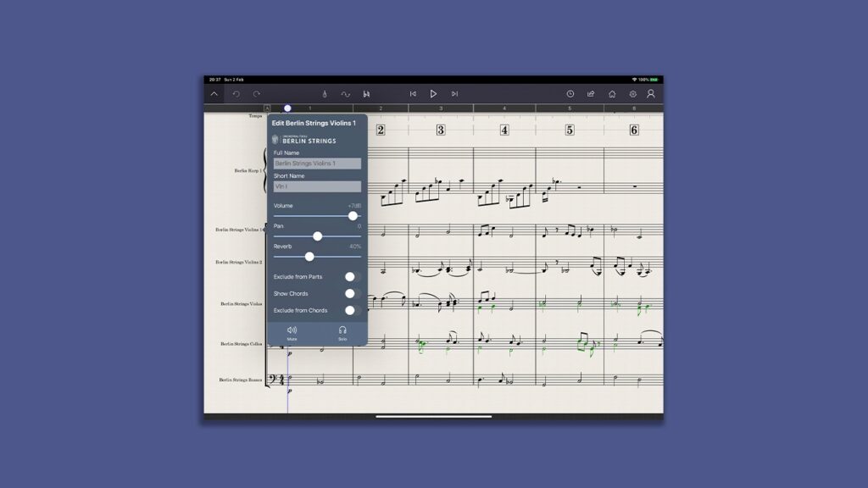This screenshot has height=488, width=868.
Task: Click the 20:37 clock in status bar
Action: pos(214,80)
